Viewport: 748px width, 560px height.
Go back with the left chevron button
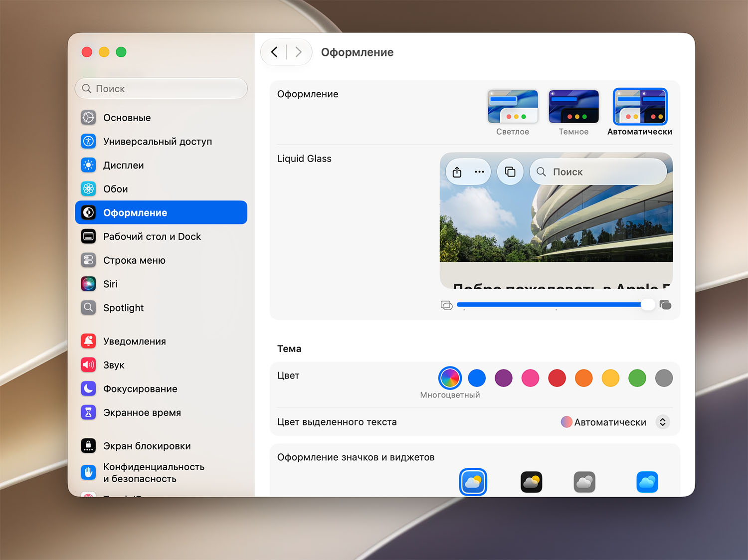point(274,52)
